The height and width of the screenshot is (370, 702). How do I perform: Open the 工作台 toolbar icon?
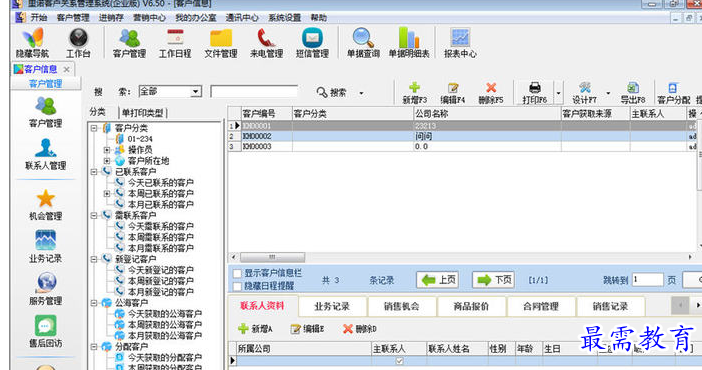(78, 43)
